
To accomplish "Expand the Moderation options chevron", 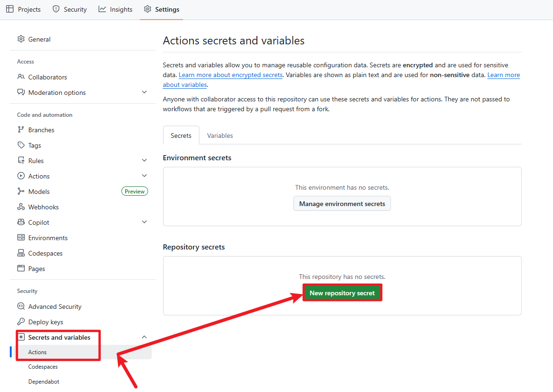I will 144,92.
